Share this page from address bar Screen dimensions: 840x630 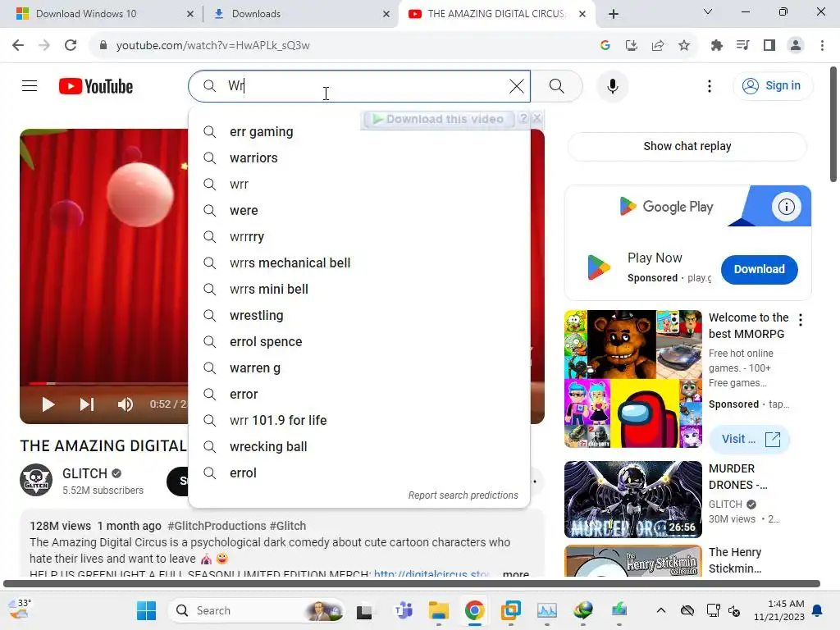(658, 46)
